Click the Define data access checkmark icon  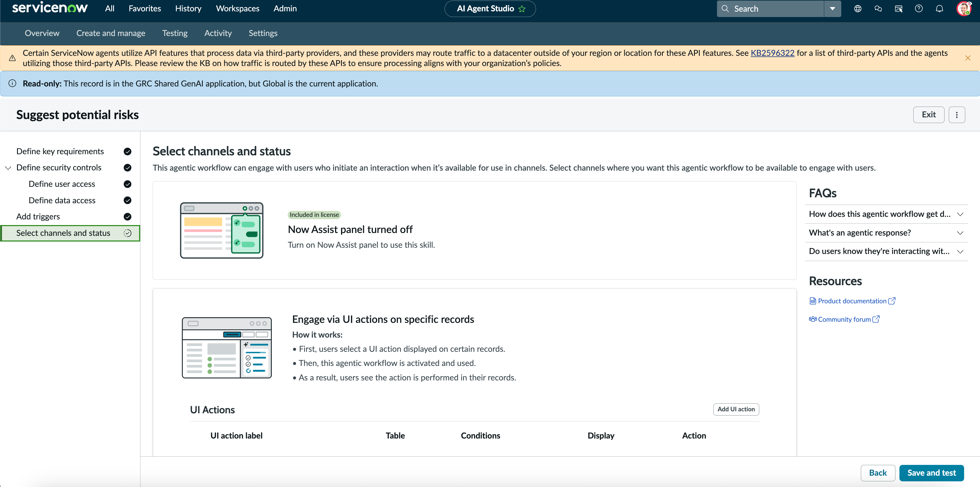[x=127, y=201]
